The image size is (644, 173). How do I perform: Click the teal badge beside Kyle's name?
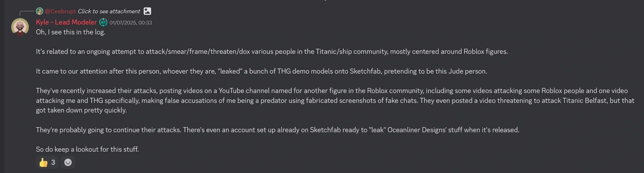coord(103,22)
